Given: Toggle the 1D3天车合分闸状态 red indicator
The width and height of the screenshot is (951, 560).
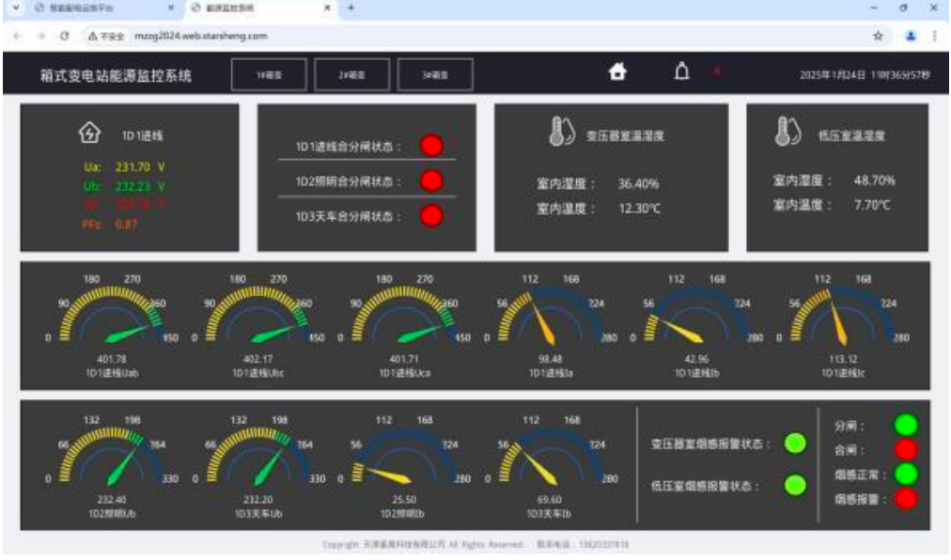Looking at the screenshot, I should [432, 216].
